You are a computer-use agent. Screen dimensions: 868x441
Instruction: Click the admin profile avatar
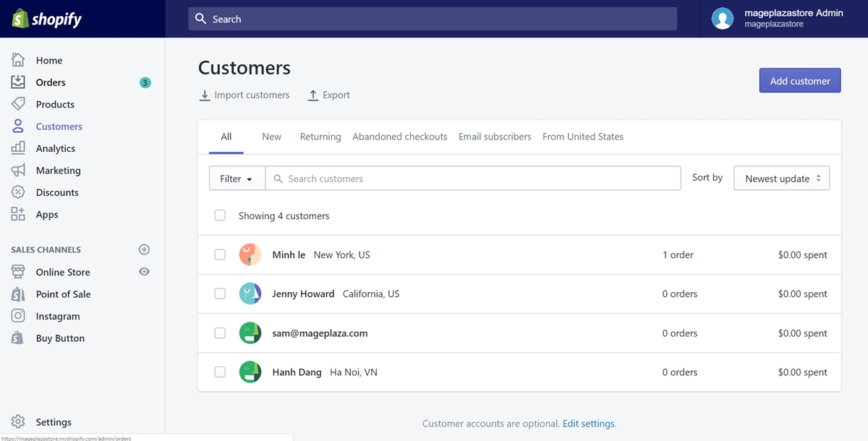pyautogui.click(x=723, y=19)
